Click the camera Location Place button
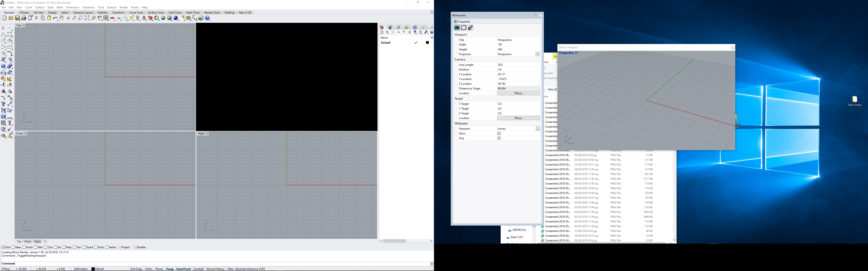This screenshot has width=868, height=271. point(519,93)
